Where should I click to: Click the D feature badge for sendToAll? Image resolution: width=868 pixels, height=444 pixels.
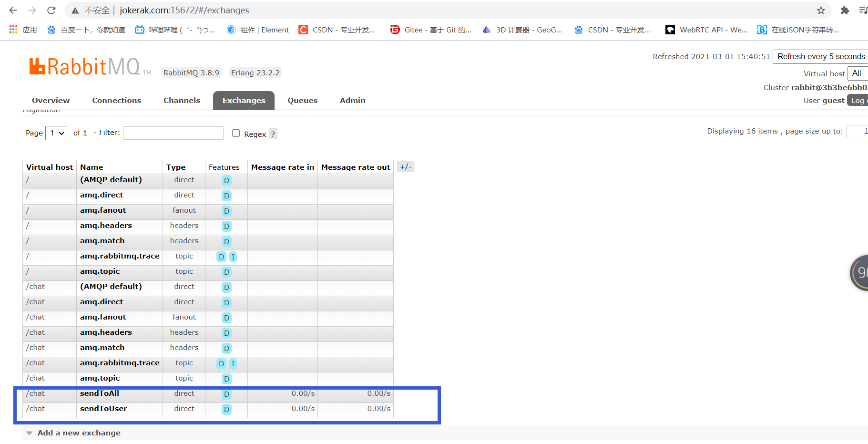click(x=226, y=394)
